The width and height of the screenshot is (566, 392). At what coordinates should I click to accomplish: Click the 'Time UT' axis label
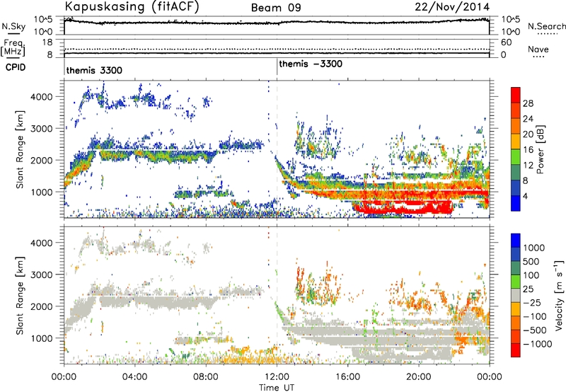tap(277, 388)
